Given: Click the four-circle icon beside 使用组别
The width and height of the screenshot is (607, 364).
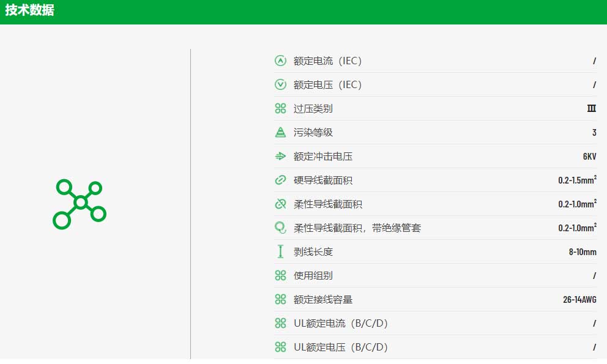Looking at the screenshot, I should pyautogui.click(x=280, y=275).
